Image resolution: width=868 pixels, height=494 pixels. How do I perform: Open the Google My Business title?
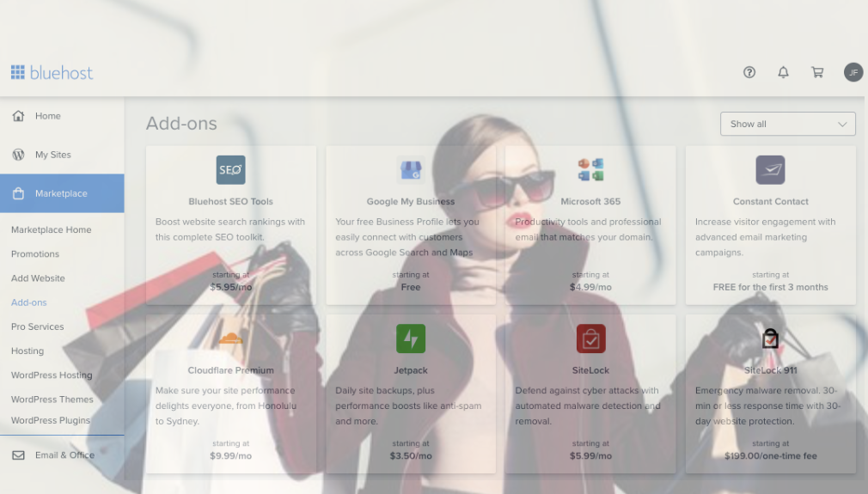[x=411, y=201]
